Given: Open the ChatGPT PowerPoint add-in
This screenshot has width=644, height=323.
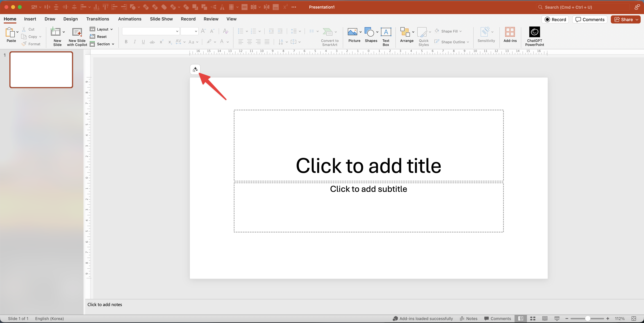Looking at the screenshot, I should click(x=534, y=37).
